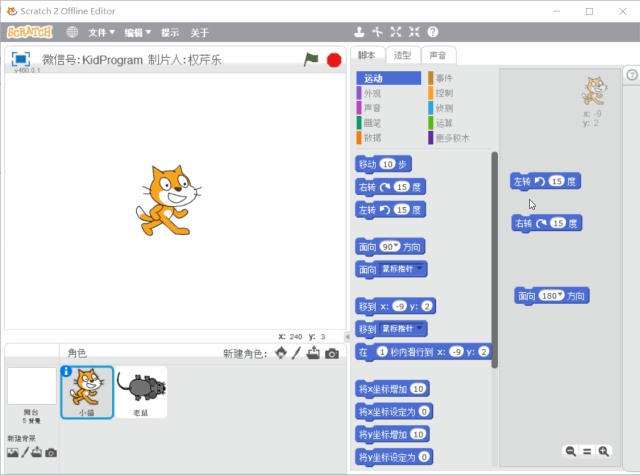Click the 将x坐标增加 10 block
640x475 pixels.
click(x=392, y=389)
